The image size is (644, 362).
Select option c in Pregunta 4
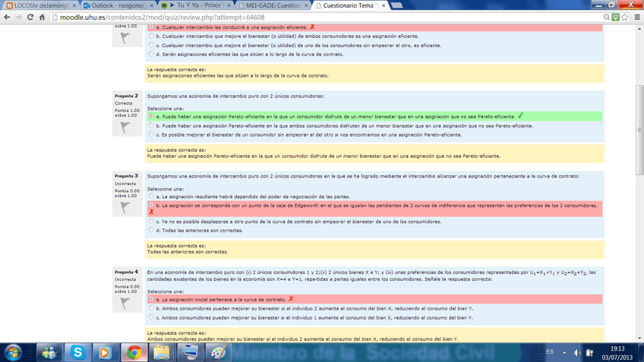[x=150, y=317]
